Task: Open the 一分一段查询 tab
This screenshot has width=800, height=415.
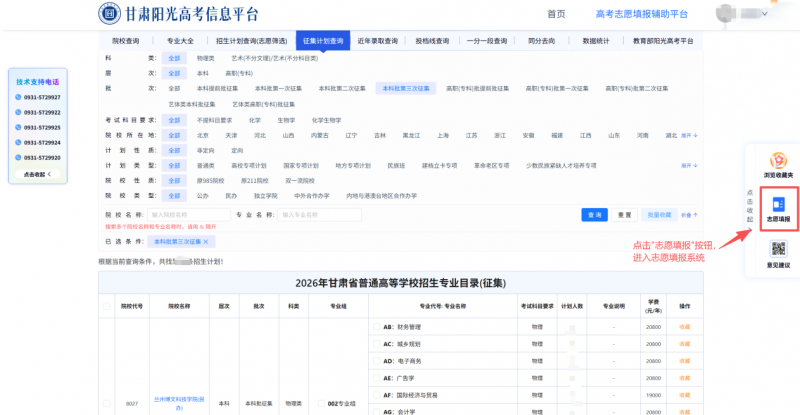Action: (x=487, y=41)
